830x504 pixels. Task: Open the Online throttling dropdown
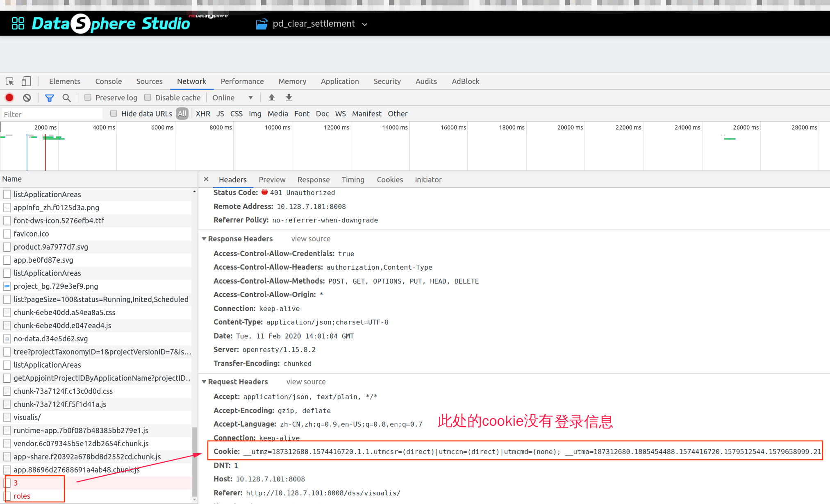(232, 98)
